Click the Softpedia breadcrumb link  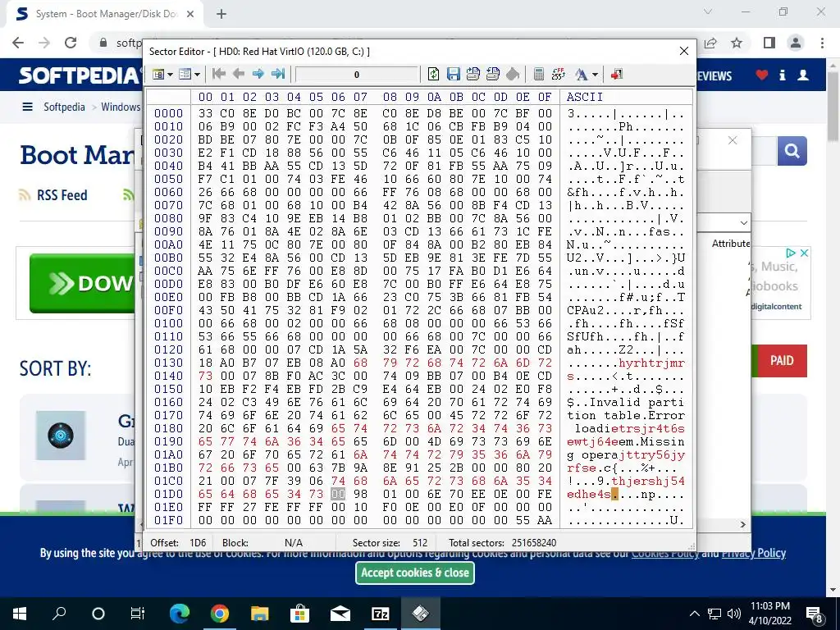(x=64, y=107)
